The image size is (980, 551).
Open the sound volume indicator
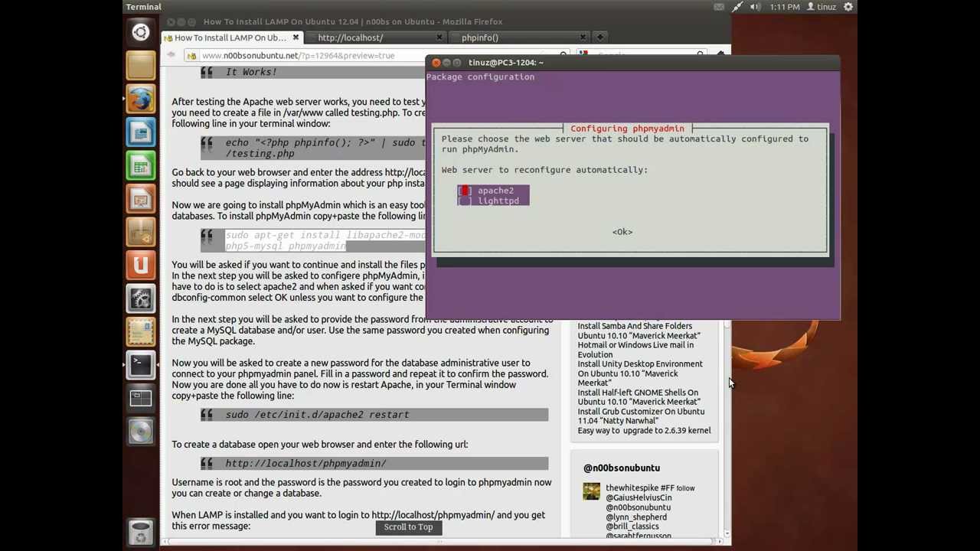point(755,7)
